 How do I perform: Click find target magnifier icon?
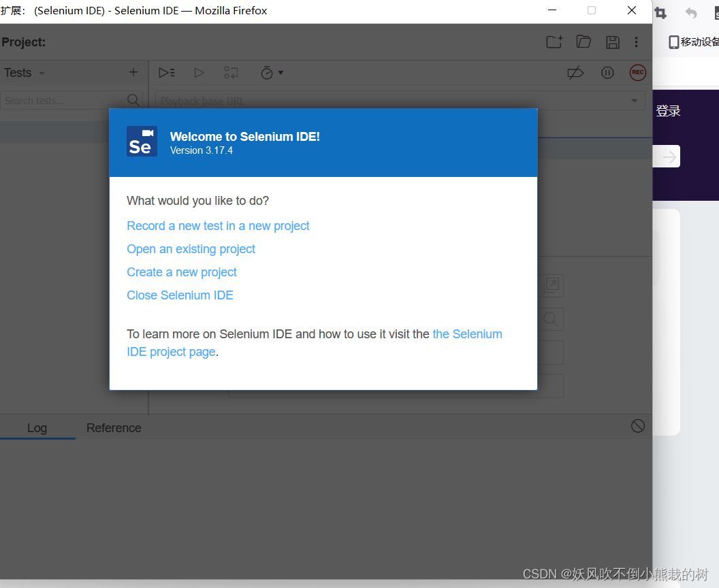[551, 319]
